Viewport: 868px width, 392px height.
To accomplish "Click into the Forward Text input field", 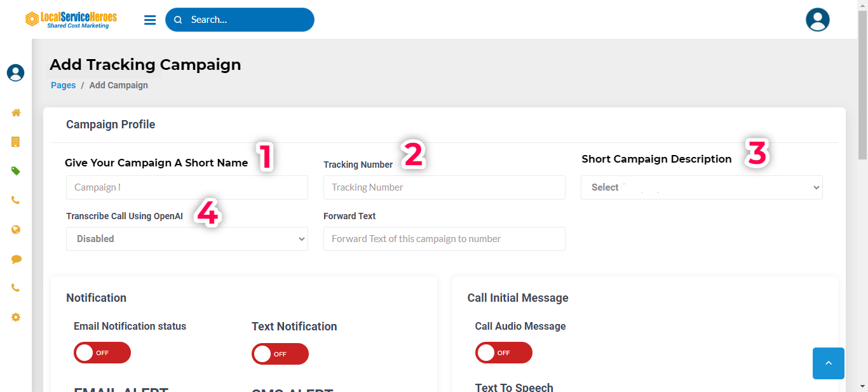I will pos(444,239).
